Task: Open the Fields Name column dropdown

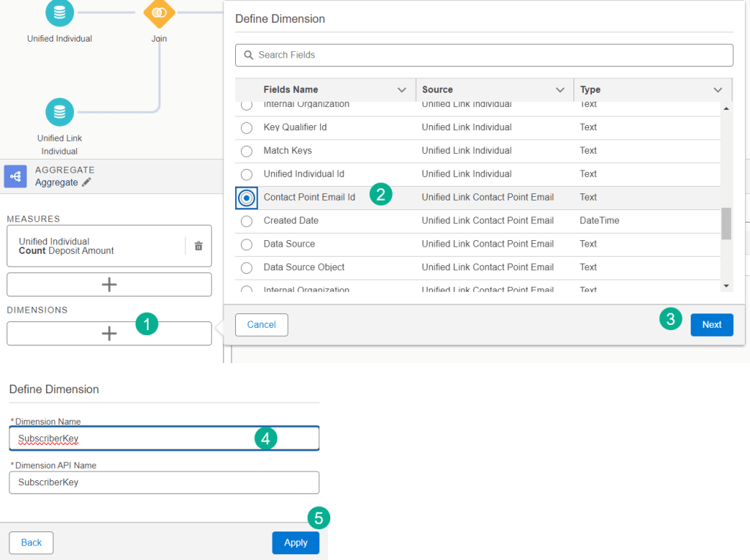Action: [x=401, y=90]
